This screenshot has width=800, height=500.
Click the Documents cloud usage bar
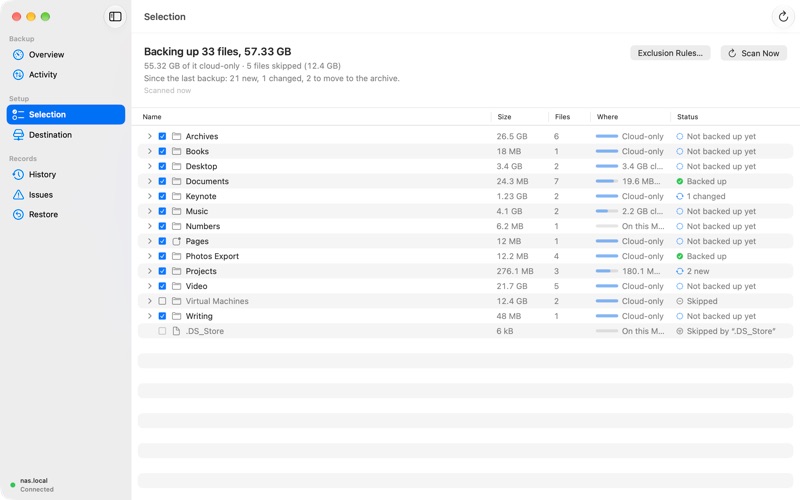607,181
